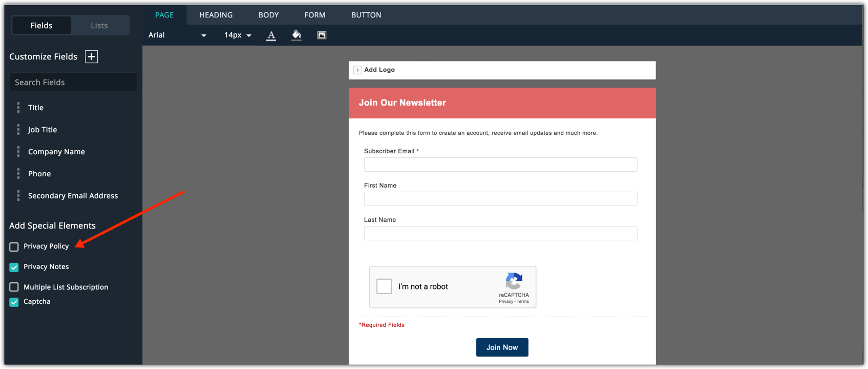Select the Lists tab in sidebar
This screenshot has width=868, height=369.
tap(99, 26)
